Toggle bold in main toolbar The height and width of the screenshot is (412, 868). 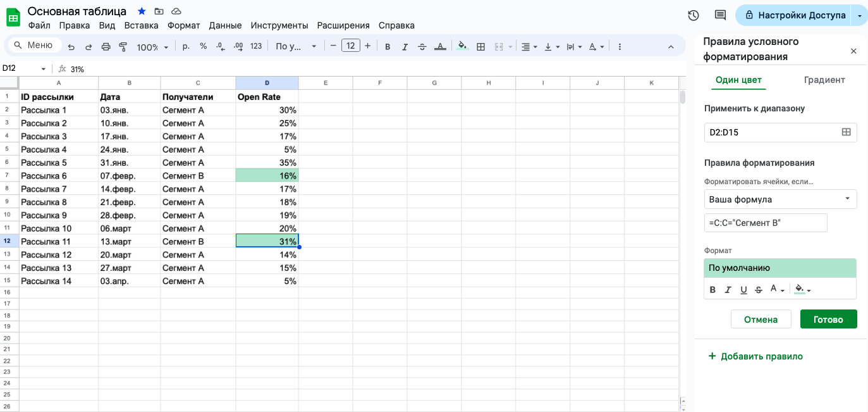pyautogui.click(x=388, y=47)
